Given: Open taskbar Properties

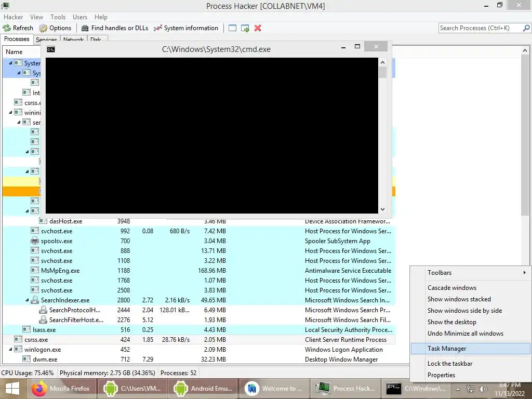Looking at the screenshot, I should [x=471, y=375].
